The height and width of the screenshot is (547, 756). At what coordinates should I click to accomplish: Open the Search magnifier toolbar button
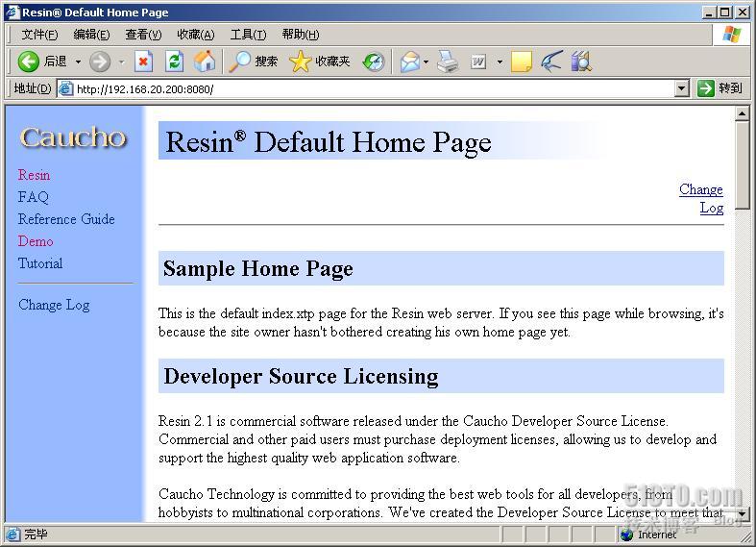pos(254,62)
